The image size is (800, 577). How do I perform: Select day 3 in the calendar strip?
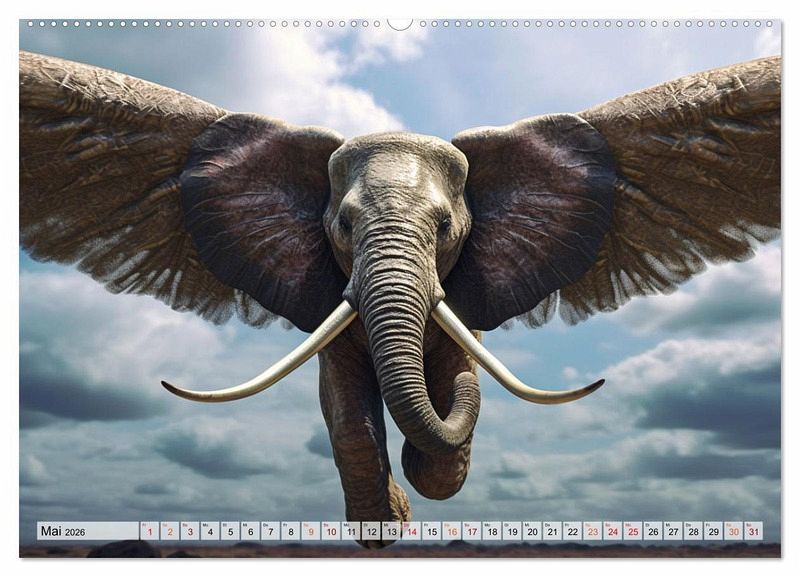tap(190, 531)
